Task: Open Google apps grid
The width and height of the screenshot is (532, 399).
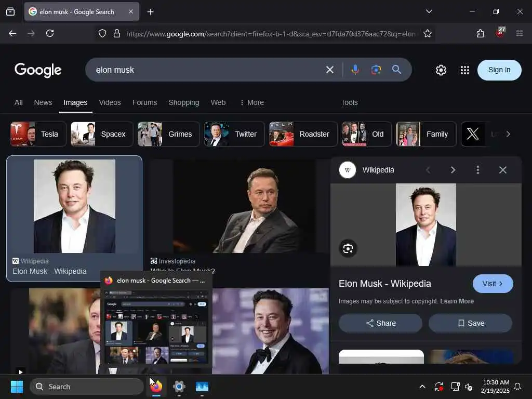Action: click(465, 70)
